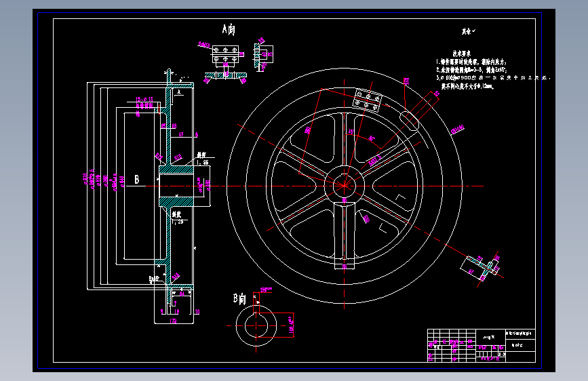The image size is (588, 381).
Task: Click the '84' dimension in lower section
Action: 182,294
